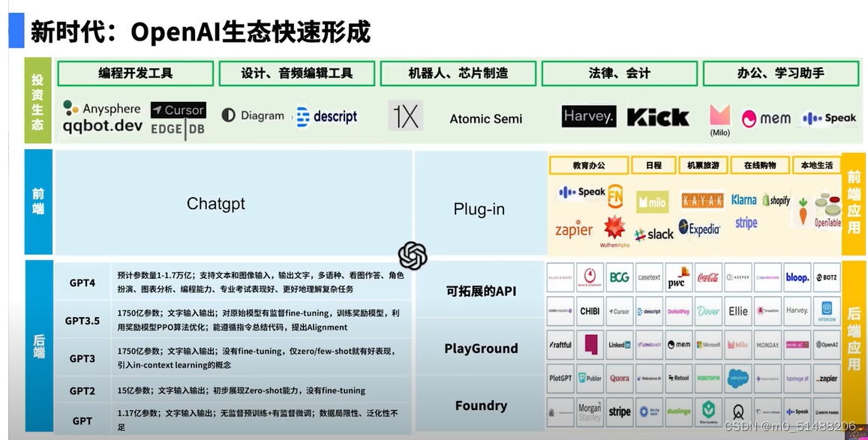Select the 本地生活 plug-in category
This screenshot has height=440, width=868.
pos(816,165)
